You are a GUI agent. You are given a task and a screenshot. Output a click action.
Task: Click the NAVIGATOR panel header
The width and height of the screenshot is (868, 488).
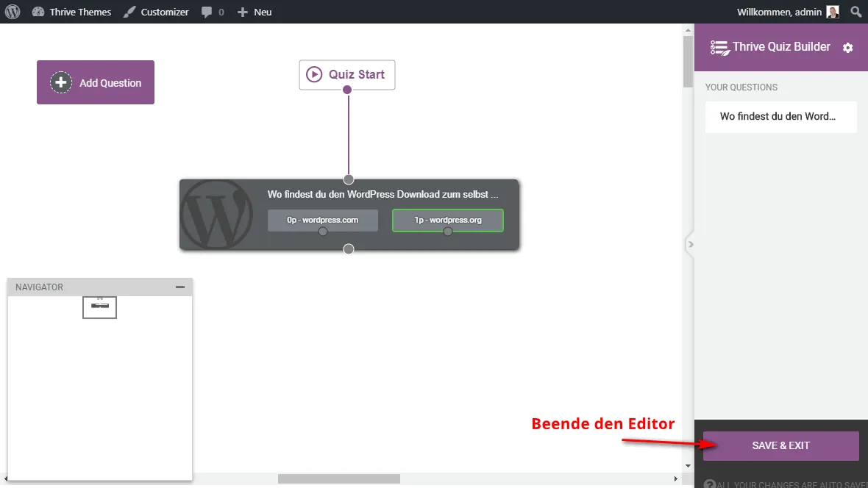click(99, 287)
